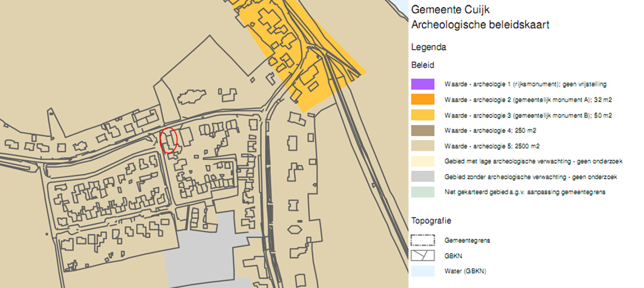The image size is (644, 288).
Task: Click the orange Waarde archeologie 2 swatch
Action: (422, 100)
